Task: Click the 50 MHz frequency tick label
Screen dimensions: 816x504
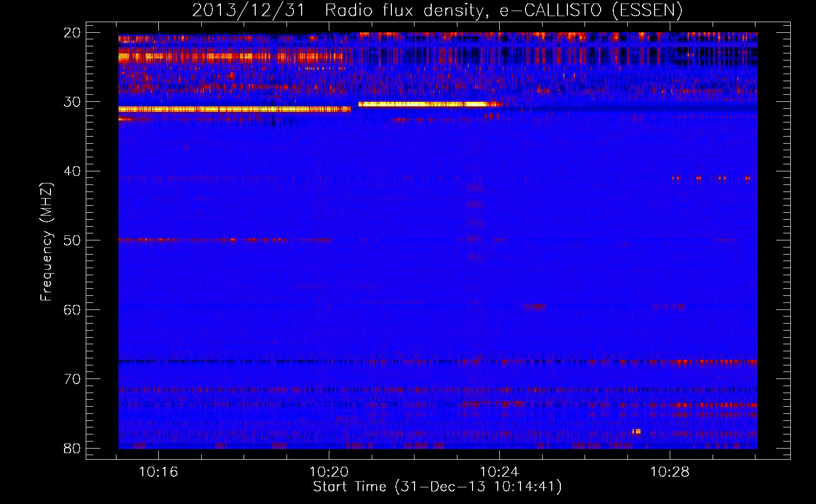Action: coord(72,240)
